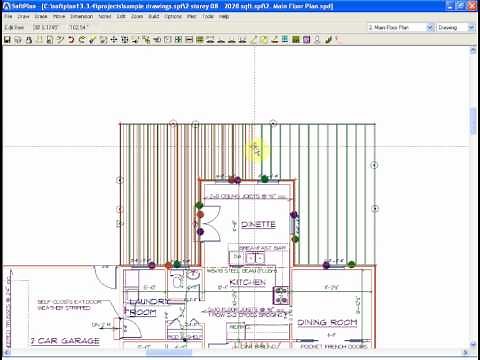Screen dimensions: 480x360
Task: Open the File menu
Action: (x=8, y=16)
